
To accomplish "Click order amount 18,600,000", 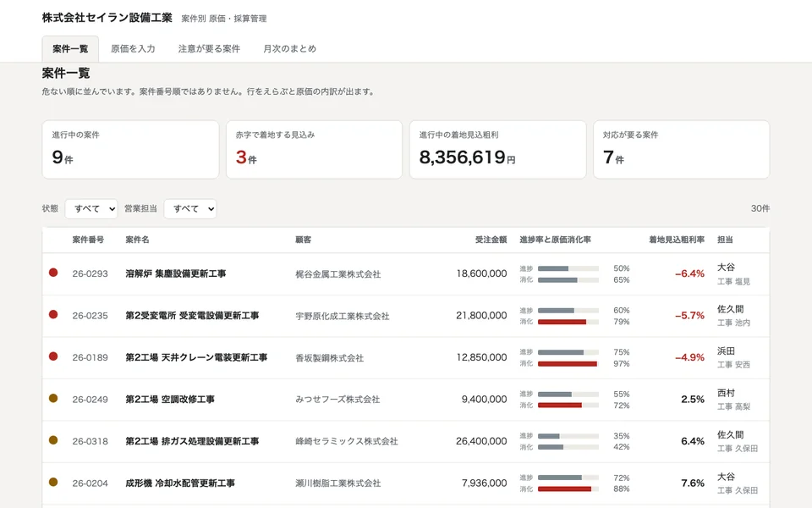I will pos(481,273).
